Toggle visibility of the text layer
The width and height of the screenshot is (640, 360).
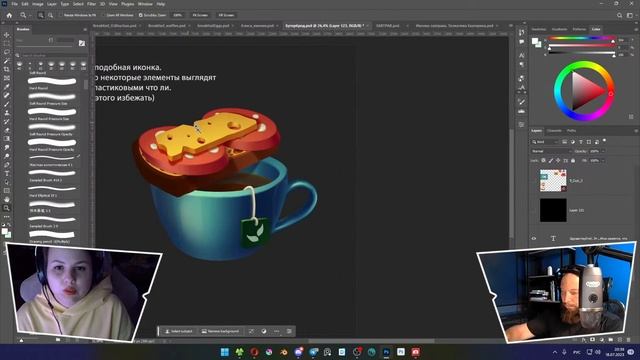point(534,238)
